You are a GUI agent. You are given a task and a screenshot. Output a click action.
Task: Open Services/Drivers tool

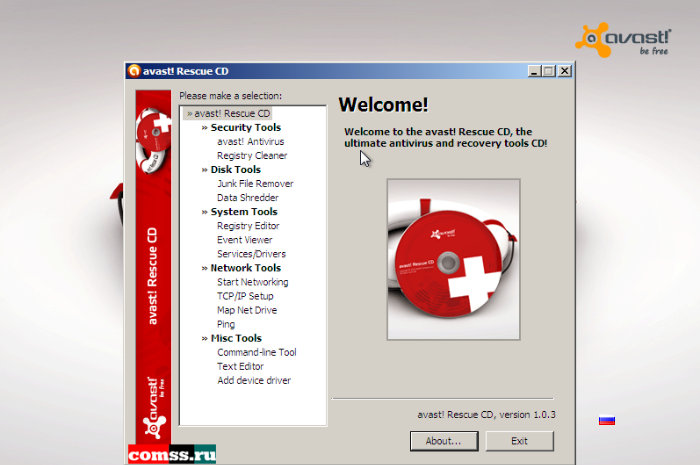coord(251,254)
